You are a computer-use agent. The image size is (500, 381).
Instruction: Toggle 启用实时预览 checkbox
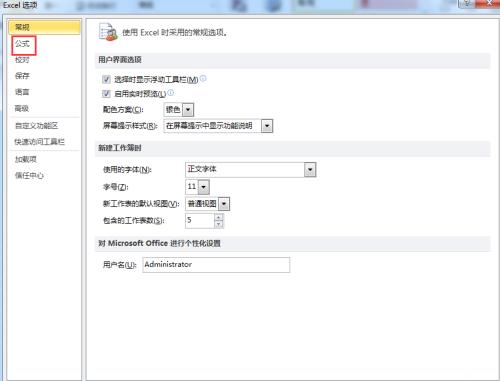tap(106, 94)
